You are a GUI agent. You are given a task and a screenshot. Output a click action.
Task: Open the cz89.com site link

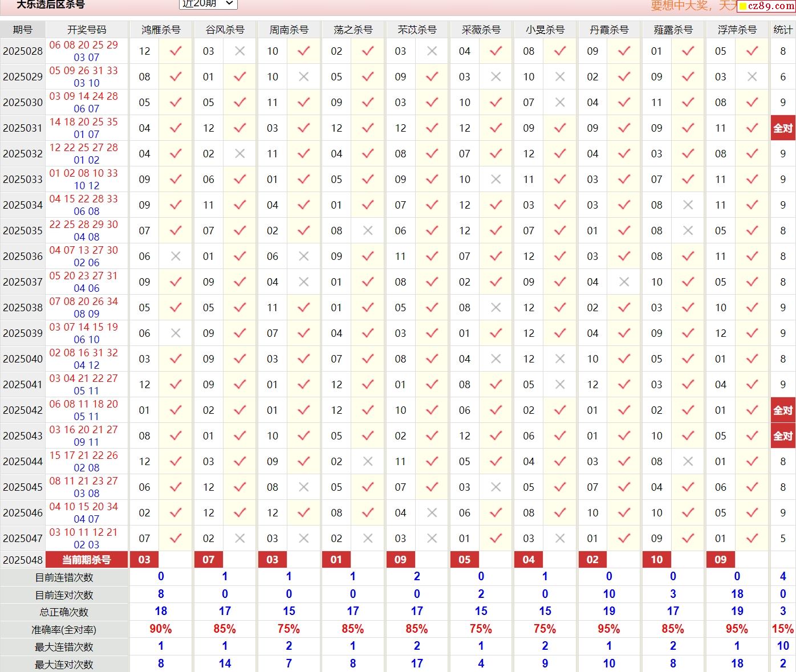(766, 6)
